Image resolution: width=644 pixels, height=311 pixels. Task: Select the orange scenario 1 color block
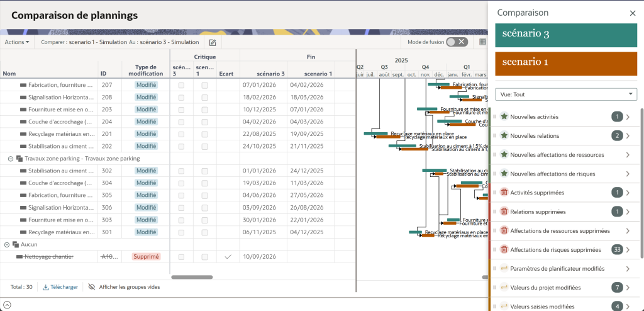click(x=566, y=63)
